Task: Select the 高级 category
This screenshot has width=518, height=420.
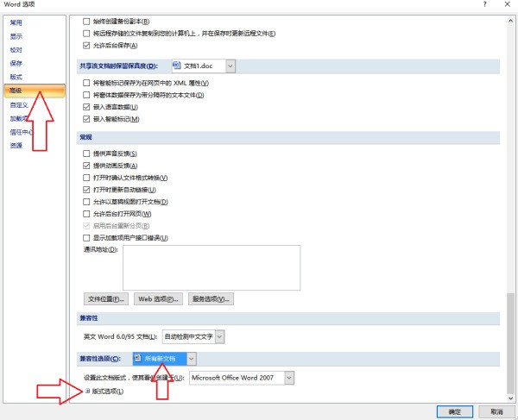Action: 35,91
